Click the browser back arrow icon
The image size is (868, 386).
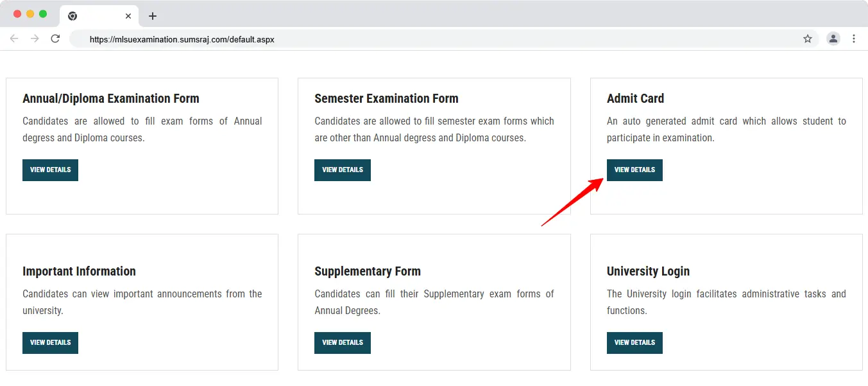[14, 39]
